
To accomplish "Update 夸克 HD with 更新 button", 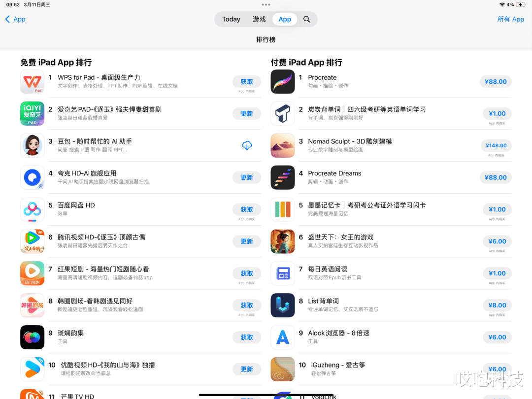I will coord(247,177).
